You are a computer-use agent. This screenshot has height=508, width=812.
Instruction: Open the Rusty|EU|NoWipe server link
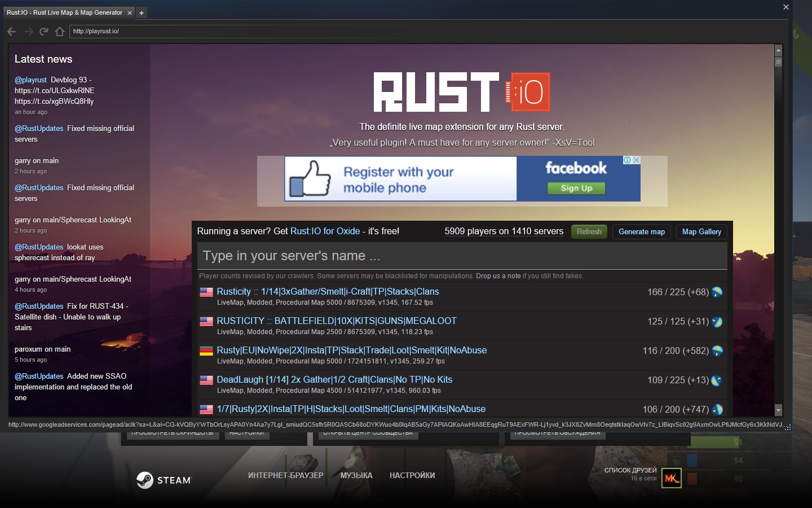click(x=352, y=350)
